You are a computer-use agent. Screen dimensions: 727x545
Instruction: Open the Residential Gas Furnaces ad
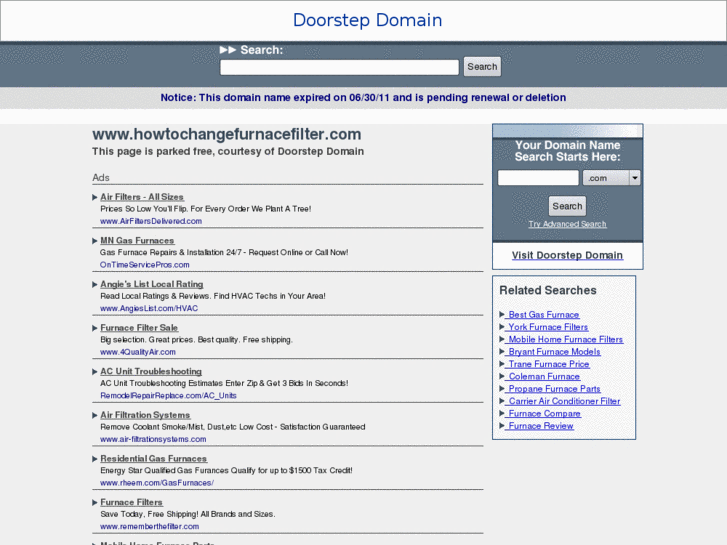click(x=153, y=458)
